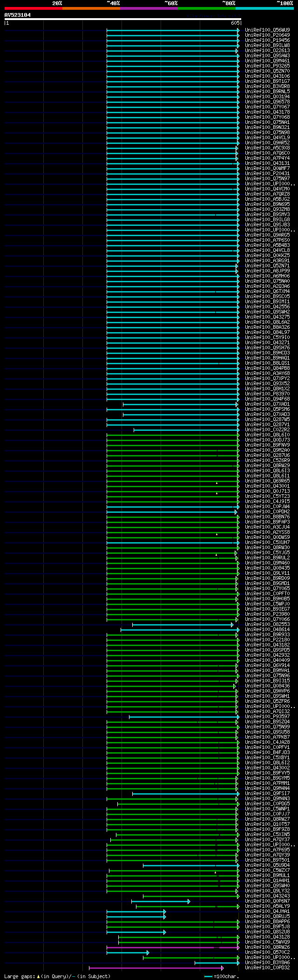Image resolution: width=298 pixels, height=980 pixels.
Task: Select the UniRef100_Q8RW26 label
Action: 267,947
